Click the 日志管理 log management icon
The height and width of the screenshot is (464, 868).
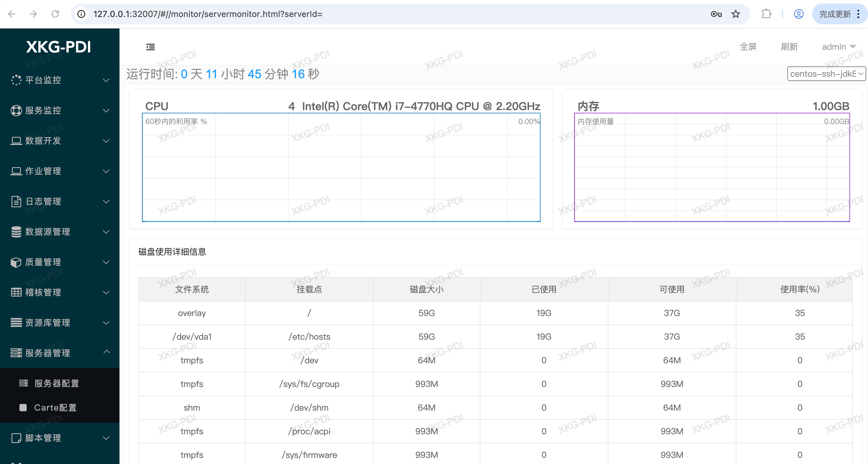[16, 201]
